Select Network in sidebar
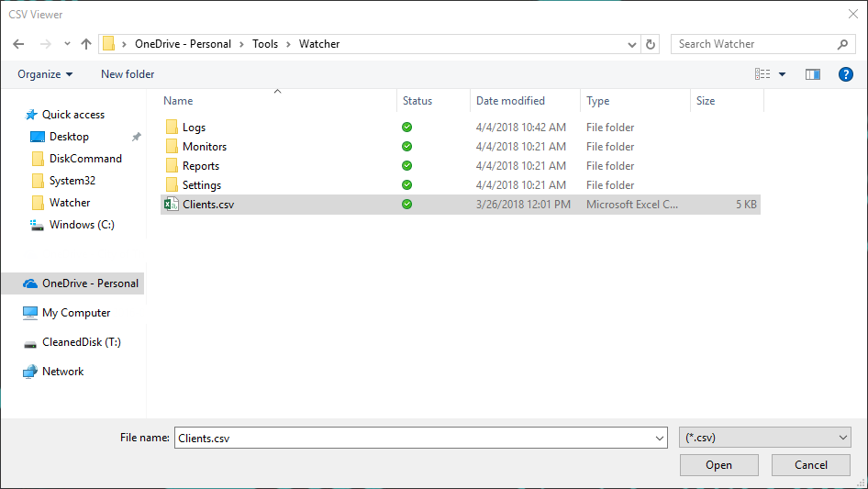 tap(62, 372)
